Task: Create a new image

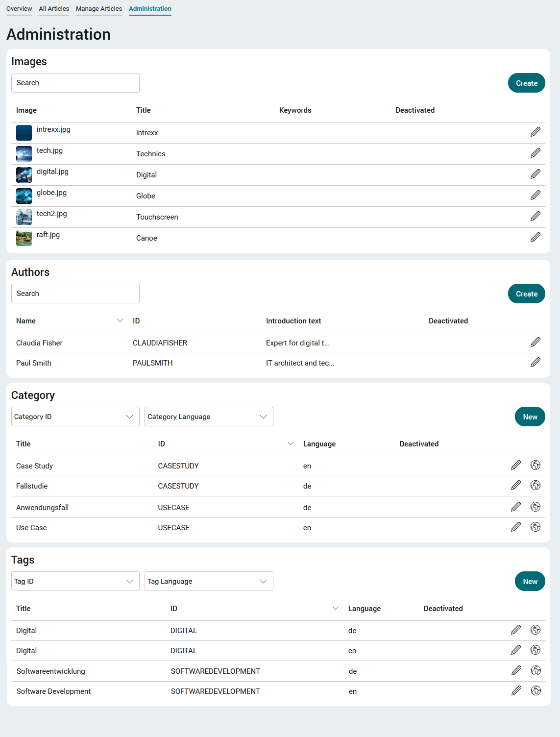Action: tap(527, 83)
